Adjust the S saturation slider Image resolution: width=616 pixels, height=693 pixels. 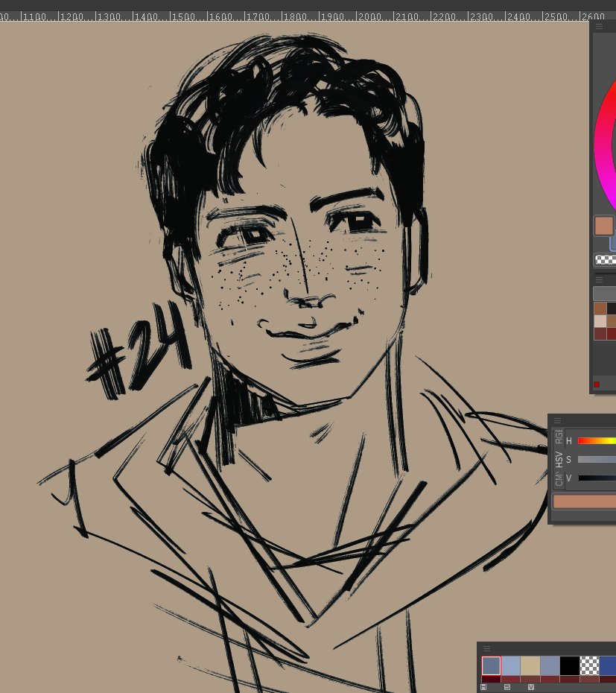(597, 460)
